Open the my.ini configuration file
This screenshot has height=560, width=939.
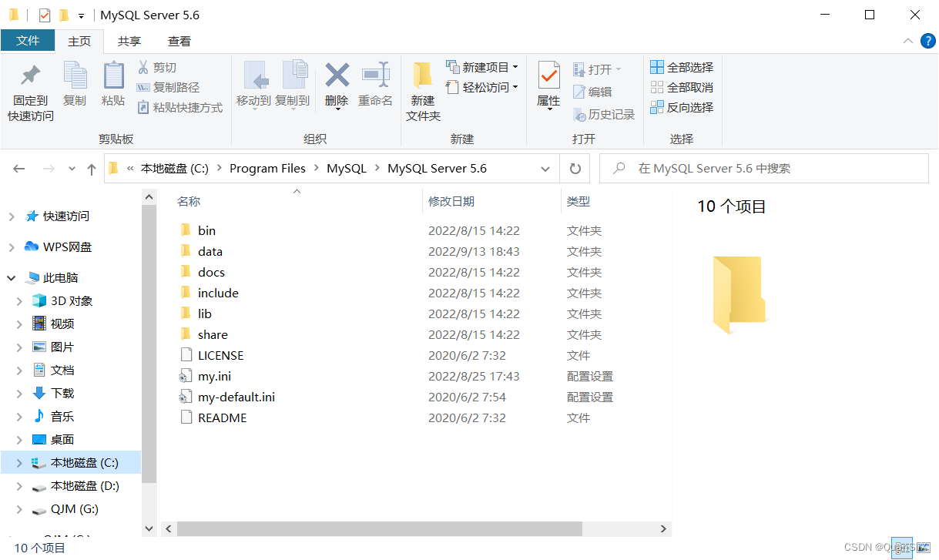click(x=214, y=377)
